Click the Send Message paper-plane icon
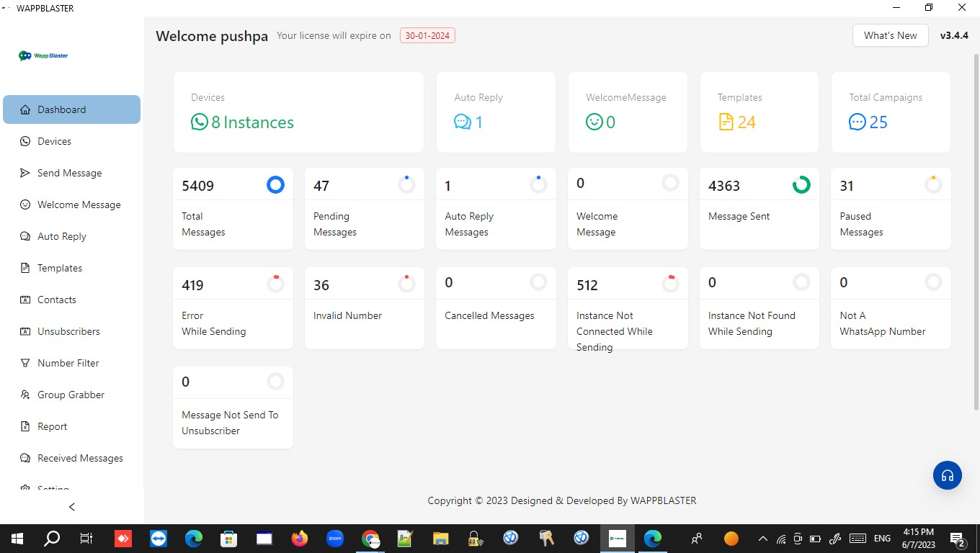The height and width of the screenshot is (553, 980). (x=25, y=173)
